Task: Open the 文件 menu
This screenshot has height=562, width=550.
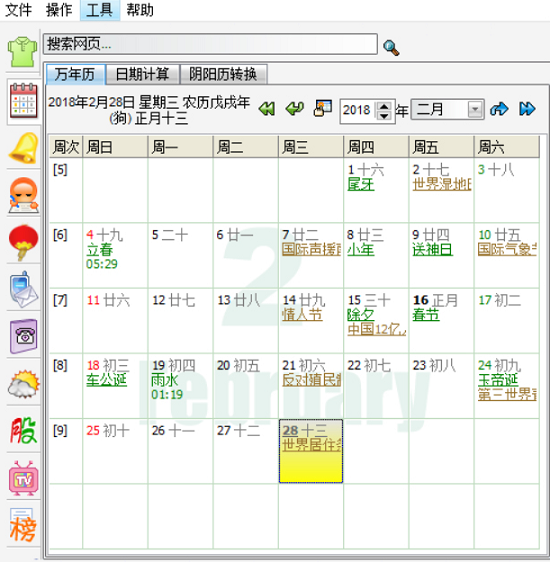Action: pos(18,10)
